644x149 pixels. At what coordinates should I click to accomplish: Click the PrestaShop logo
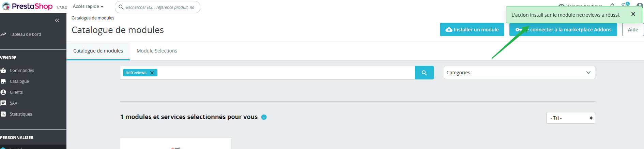click(27, 6)
